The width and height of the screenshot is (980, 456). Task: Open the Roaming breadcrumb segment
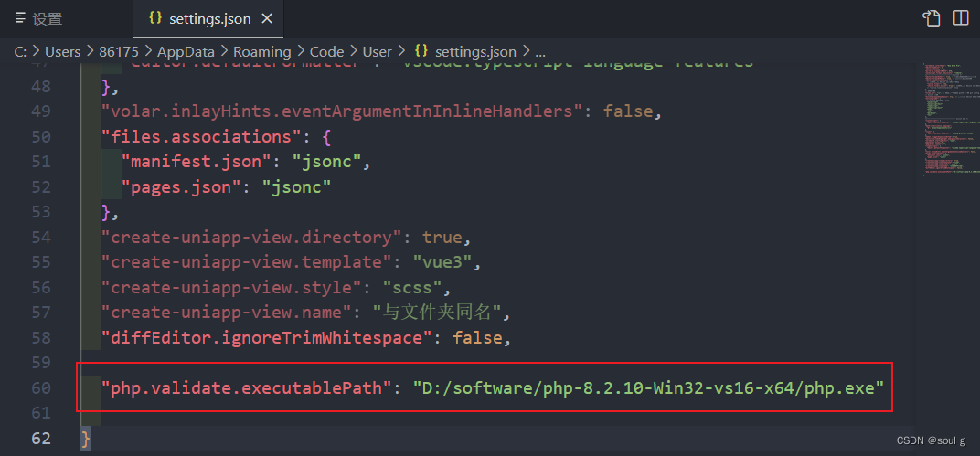pos(261,51)
